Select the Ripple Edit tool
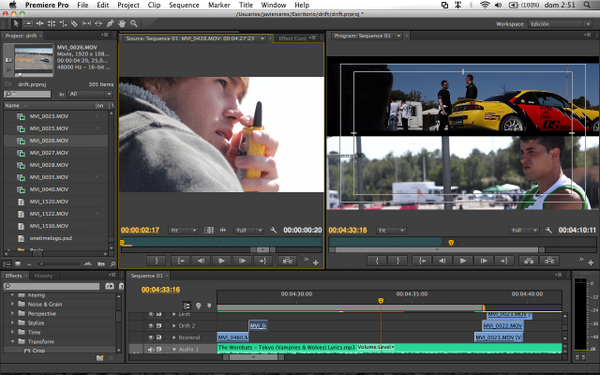This screenshot has height=375, width=600. point(40,24)
